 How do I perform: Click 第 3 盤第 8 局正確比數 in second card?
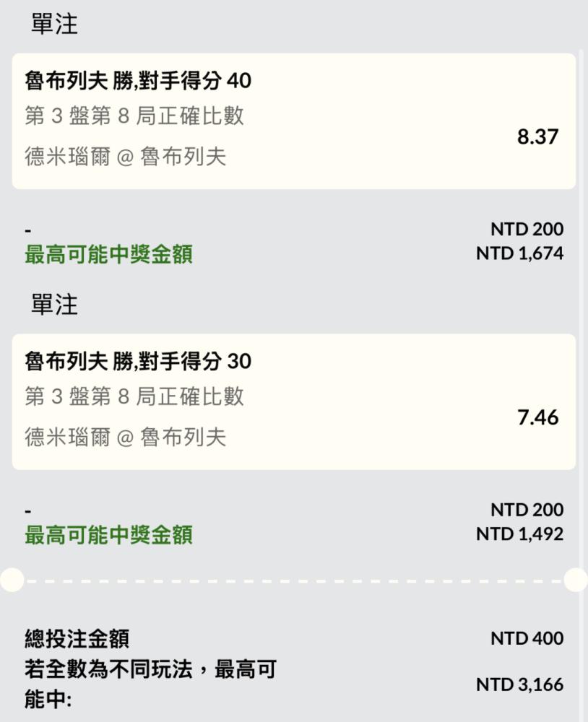134,396
